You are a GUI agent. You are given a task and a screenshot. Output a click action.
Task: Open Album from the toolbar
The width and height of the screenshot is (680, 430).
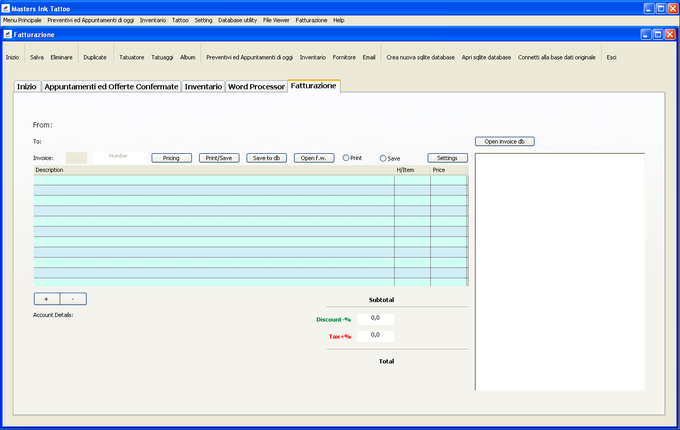pos(188,57)
